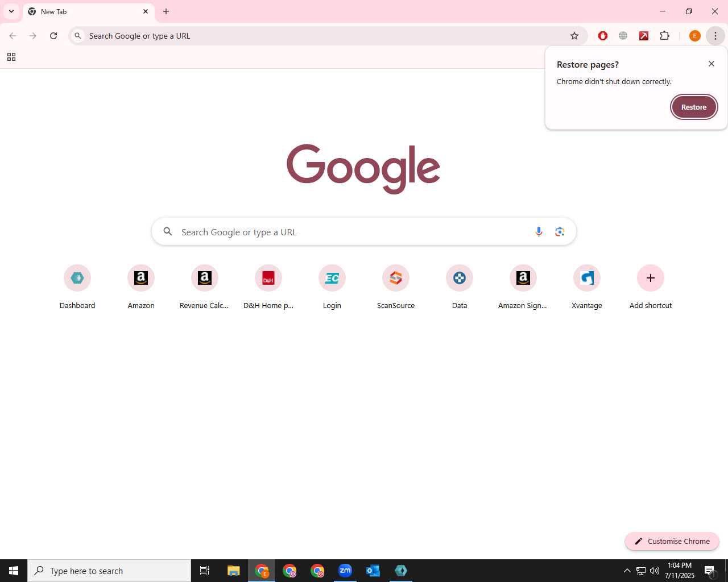728x582 pixels.
Task: Open a new tab with plus button
Action: tap(166, 11)
